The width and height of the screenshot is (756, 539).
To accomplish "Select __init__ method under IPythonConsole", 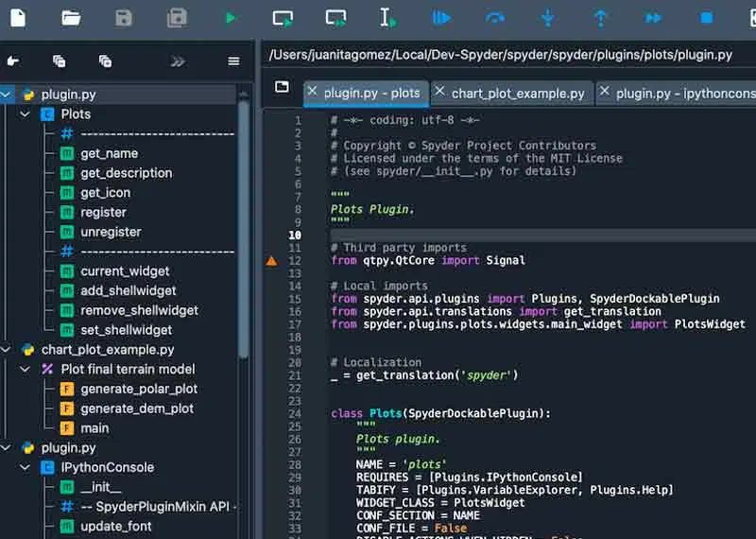I will pos(100,487).
